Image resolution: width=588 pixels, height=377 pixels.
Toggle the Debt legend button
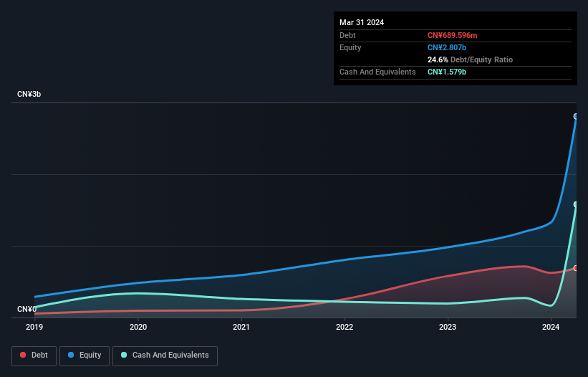[x=34, y=355]
